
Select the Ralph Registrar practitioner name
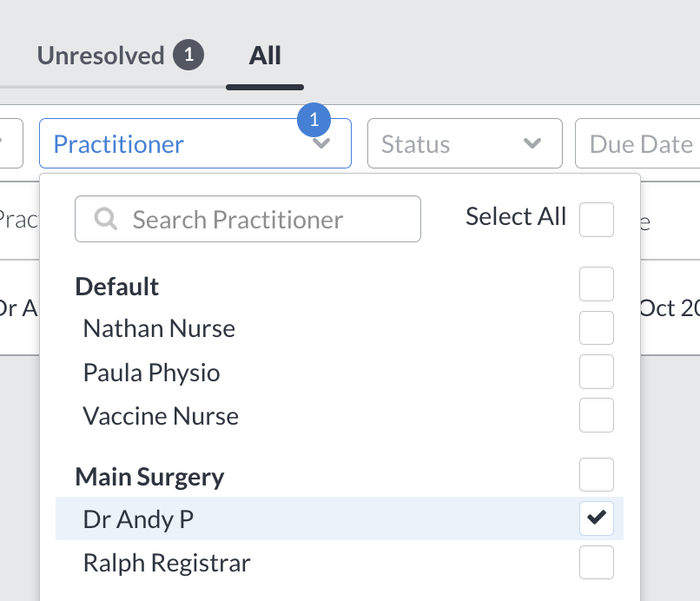167,563
